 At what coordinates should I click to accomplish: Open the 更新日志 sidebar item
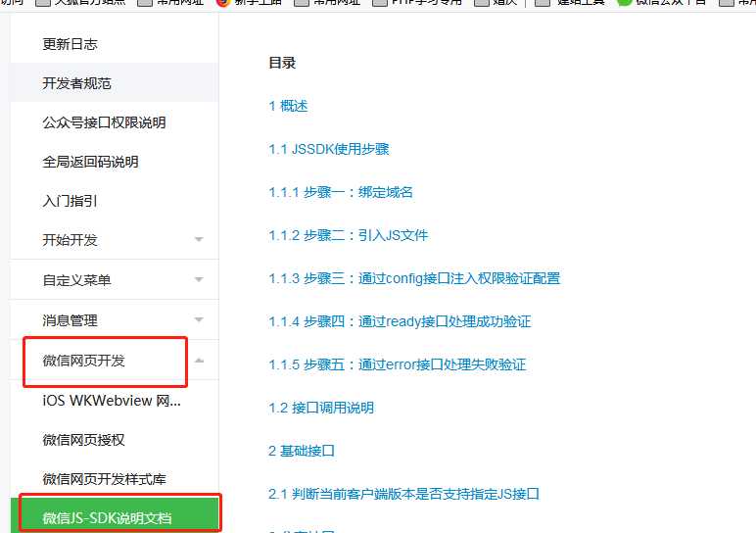click(x=70, y=44)
